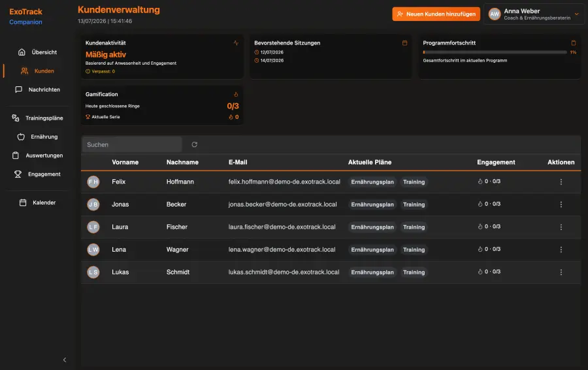Image resolution: width=588 pixels, height=370 pixels.
Task: Click the 0/3 closed rings value in Gamification
Action: (233, 106)
